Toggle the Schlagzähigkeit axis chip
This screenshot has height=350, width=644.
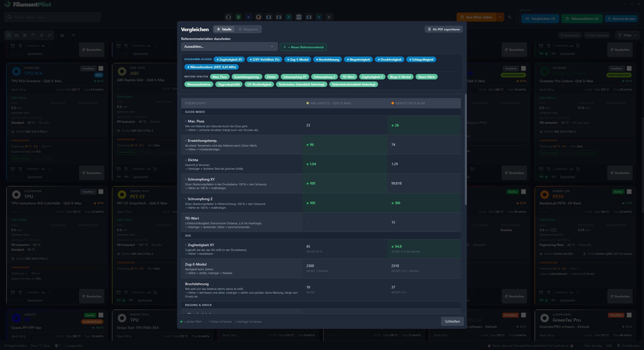point(421,60)
